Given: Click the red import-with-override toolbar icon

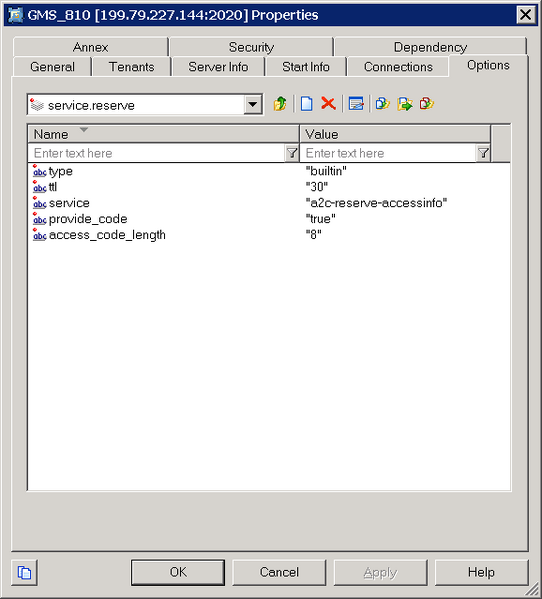Looking at the screenshot, I should 426,104.
